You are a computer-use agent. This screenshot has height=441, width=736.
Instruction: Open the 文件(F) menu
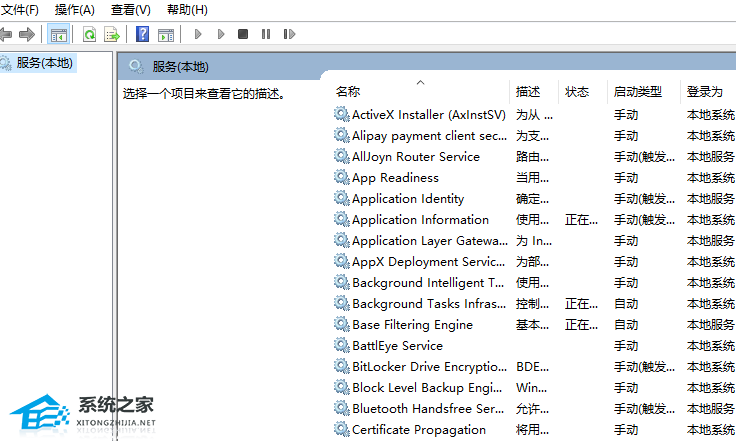(x=20, y=10)
